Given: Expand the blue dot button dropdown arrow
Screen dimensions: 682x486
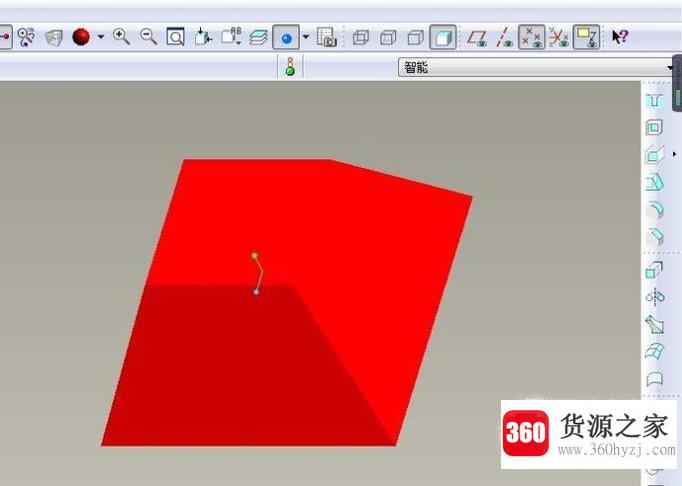Looking at the screenshot, I should click(306, 37).
